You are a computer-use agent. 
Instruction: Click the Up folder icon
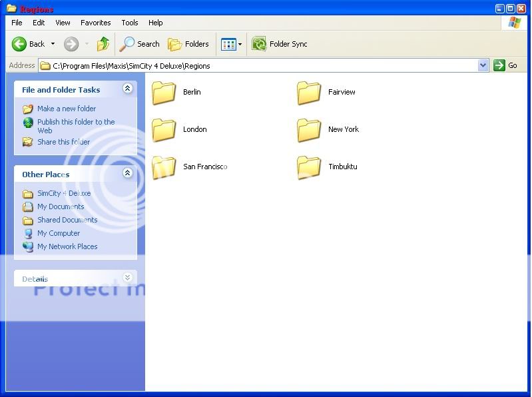(x=103, y=44)
